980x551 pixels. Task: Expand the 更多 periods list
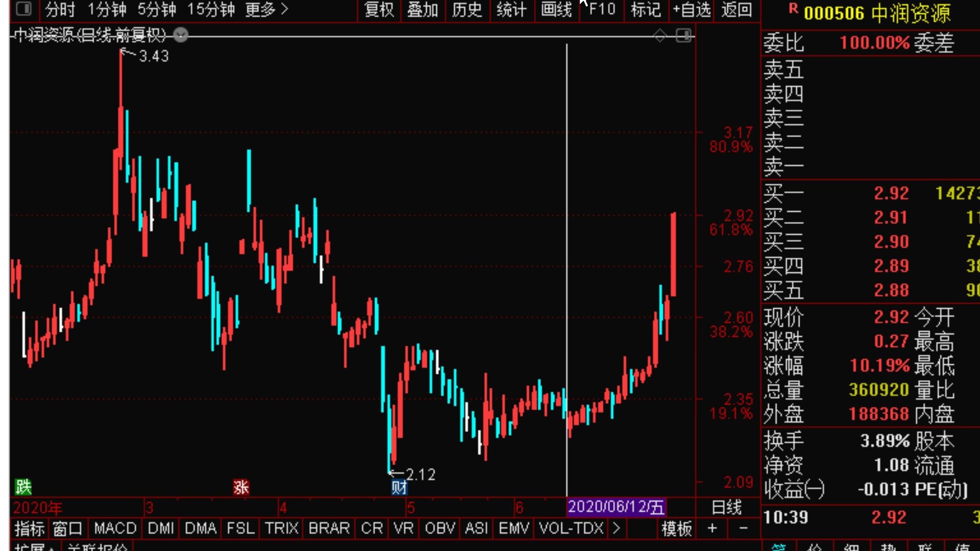click(266, 9)
